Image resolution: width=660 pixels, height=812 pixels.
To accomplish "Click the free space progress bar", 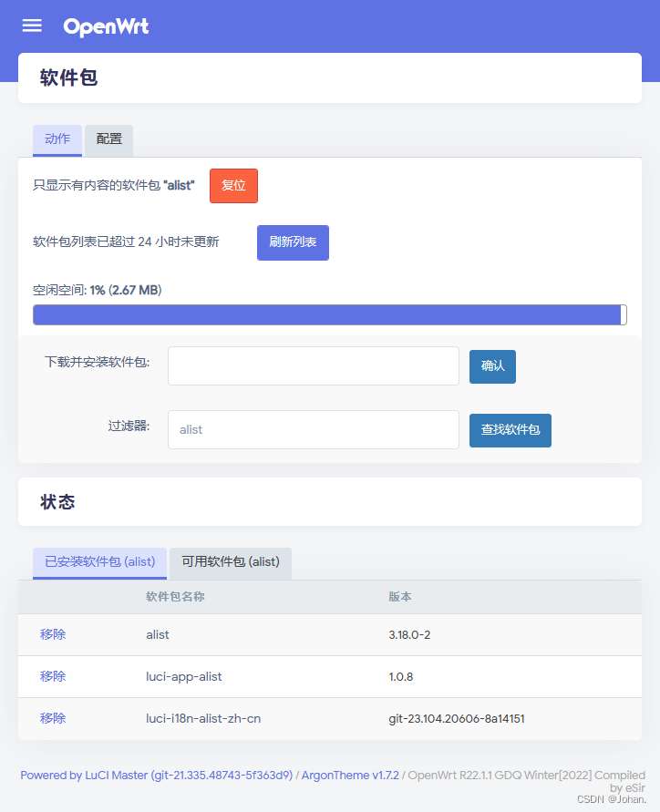I will (329, 314).
